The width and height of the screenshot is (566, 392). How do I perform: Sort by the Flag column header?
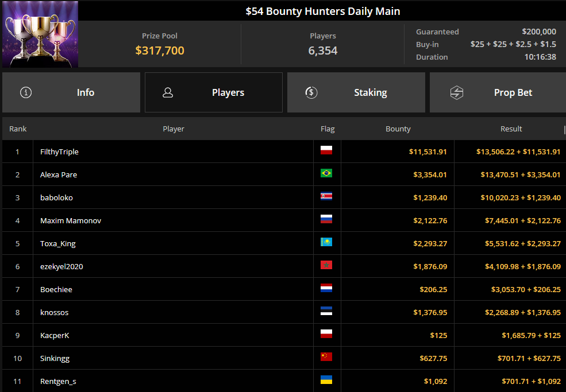tap(328, 129)
